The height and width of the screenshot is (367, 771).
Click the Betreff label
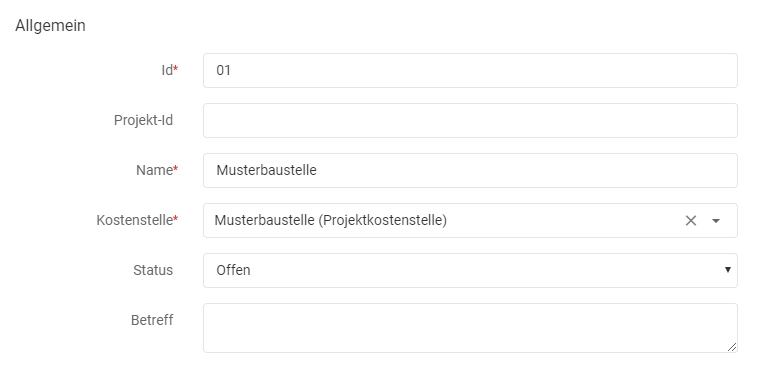point(152,320)
